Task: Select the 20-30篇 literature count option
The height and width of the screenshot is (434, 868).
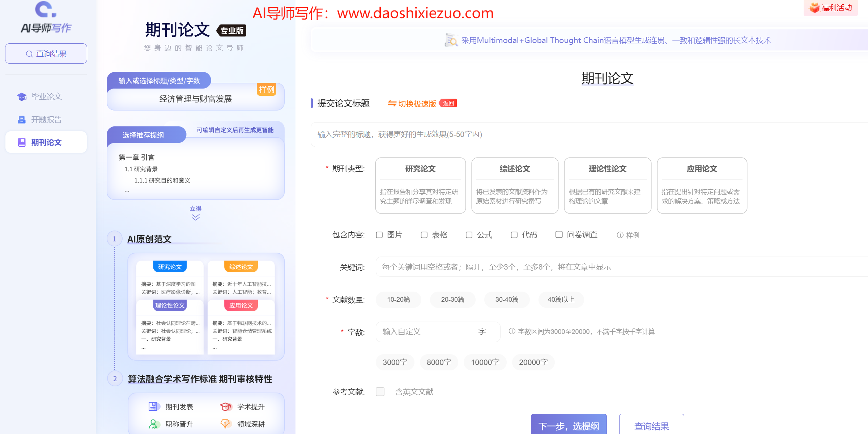Action: click(452, 300)
